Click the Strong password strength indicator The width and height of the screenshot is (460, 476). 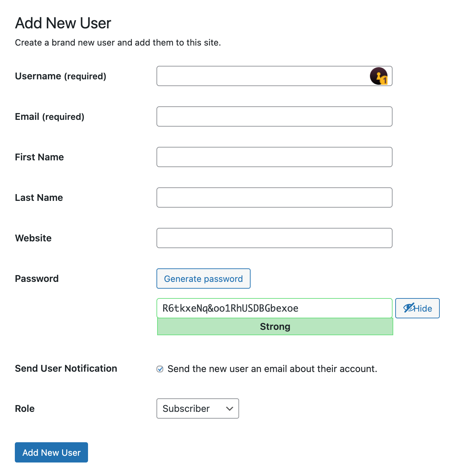point(275,326)
